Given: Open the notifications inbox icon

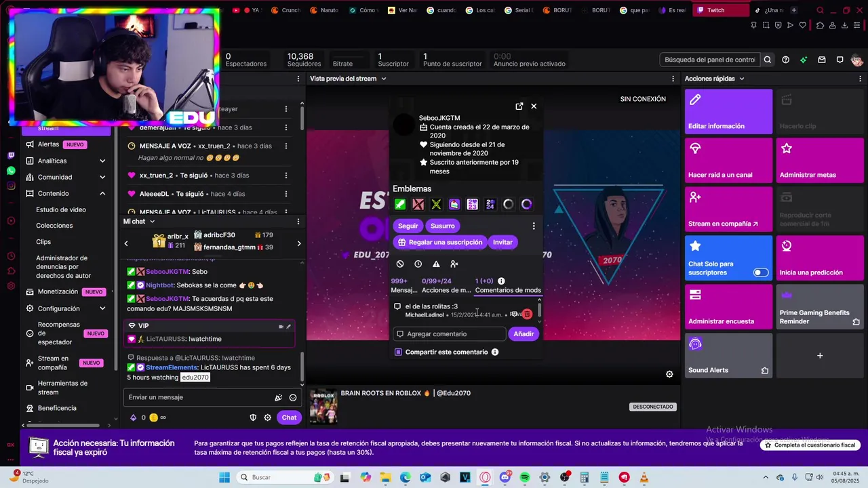Looking at the screenshot, I should (x=822, y=60).
